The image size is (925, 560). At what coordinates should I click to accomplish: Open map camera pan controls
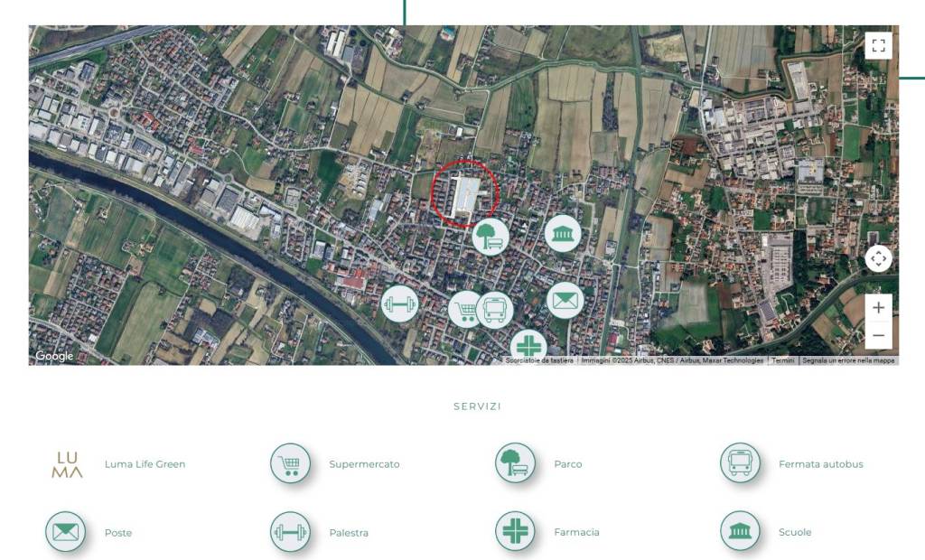pyautogui.click(x=878, y=258)
